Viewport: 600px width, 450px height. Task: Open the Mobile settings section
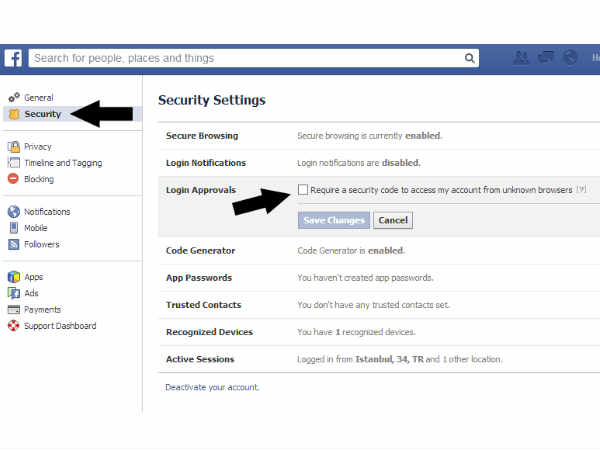pos(38,228)
